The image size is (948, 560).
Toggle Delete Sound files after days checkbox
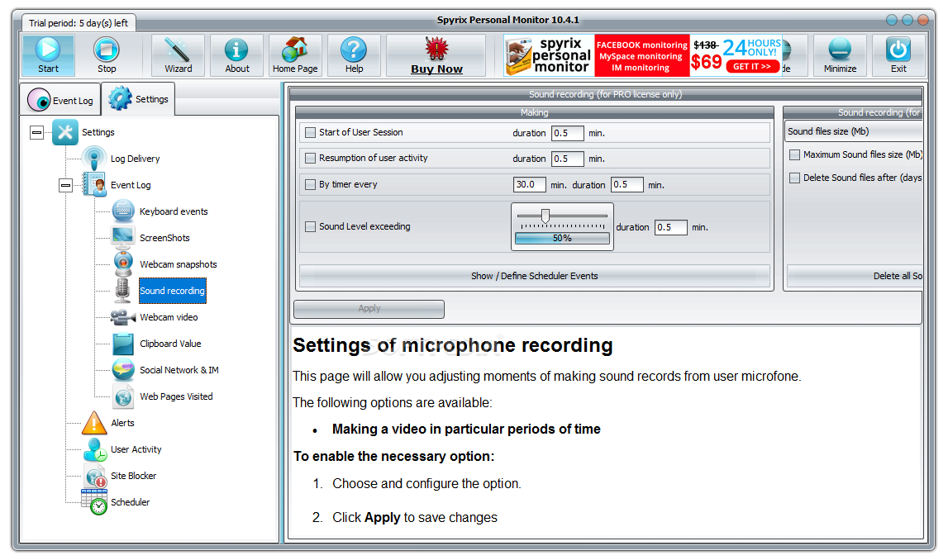pyautogui.click(x=794, y=178)
